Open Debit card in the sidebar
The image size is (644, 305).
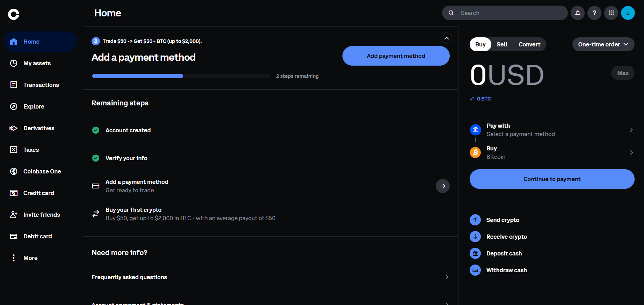pos(41,236)
